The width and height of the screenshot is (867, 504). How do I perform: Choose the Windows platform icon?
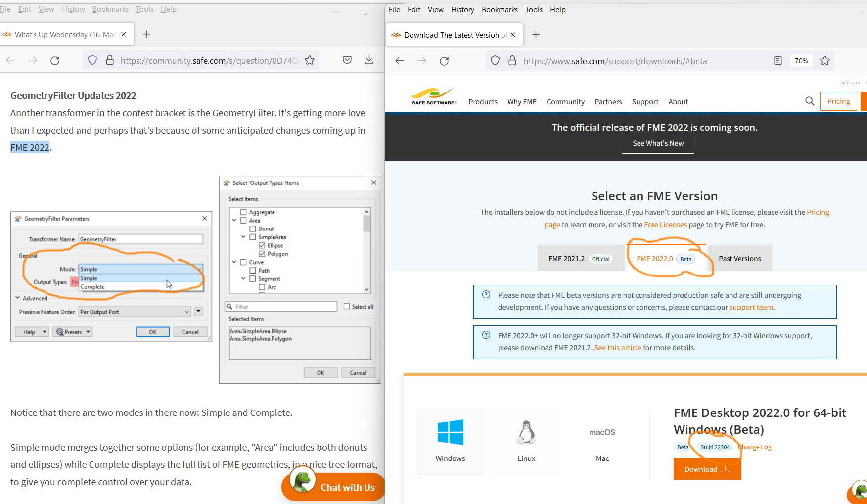pos(451,441)
